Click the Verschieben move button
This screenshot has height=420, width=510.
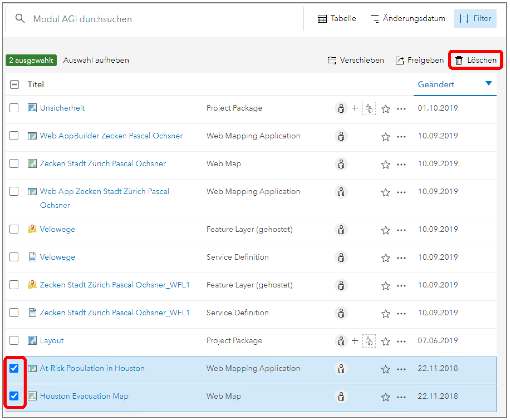click(356, 60)
